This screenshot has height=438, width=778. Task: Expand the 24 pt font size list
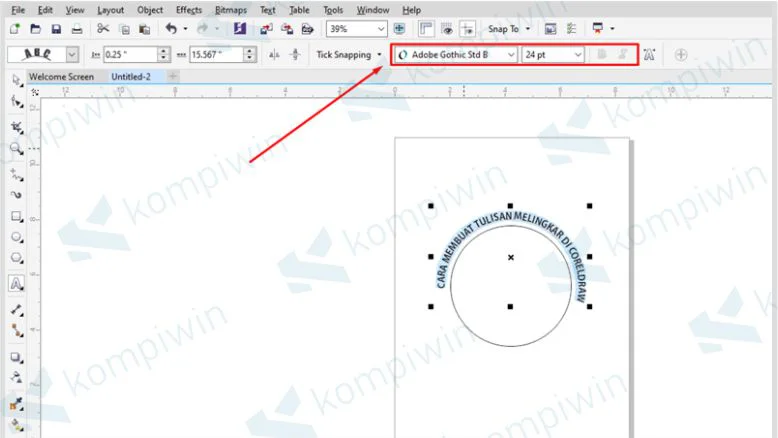(x=578, y=55)
